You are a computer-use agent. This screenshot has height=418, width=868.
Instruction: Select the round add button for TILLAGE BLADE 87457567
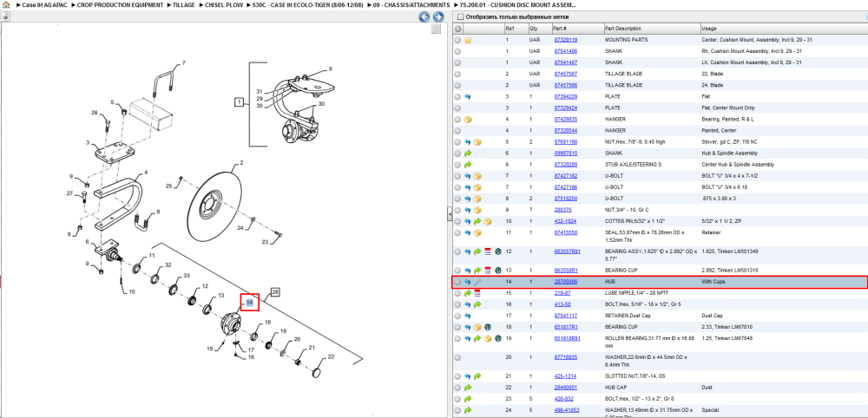457,74
